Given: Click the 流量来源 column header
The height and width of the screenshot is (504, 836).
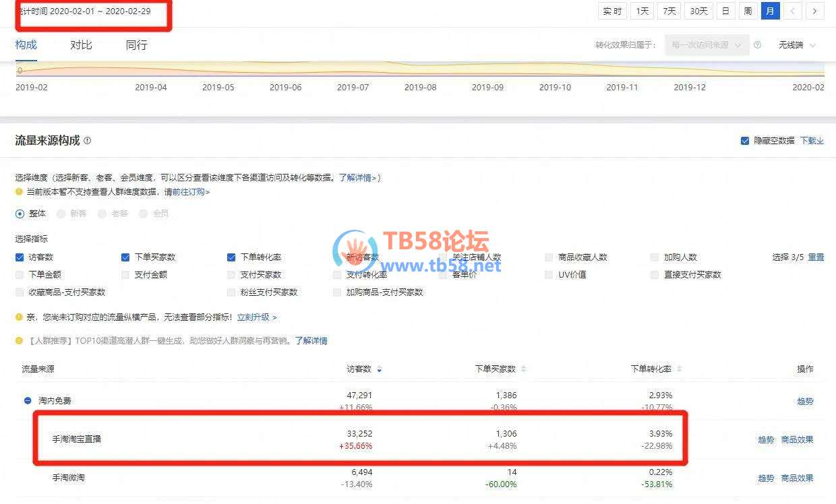Looking at the screenshot, I should point(38,369).
